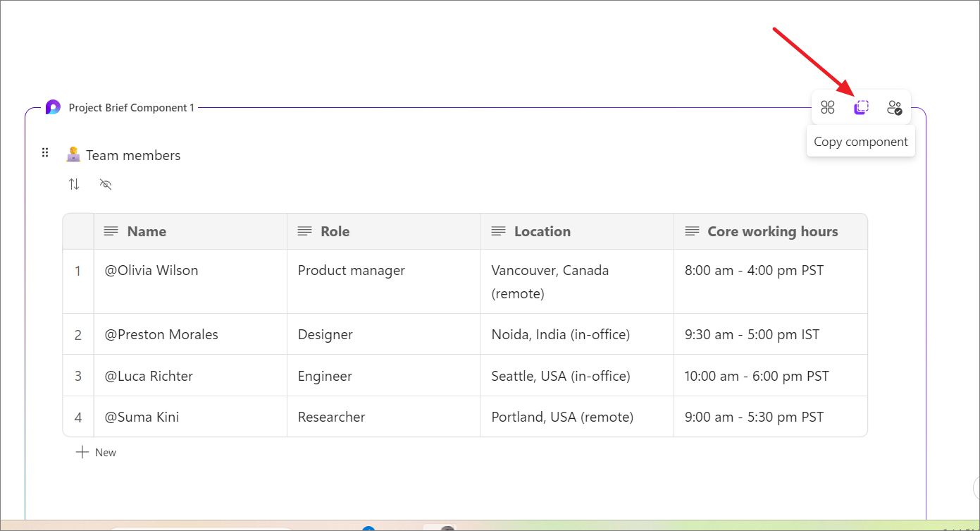Click the Loop logo beside Project Brief Component
The height and width of the screenshot is (531, 980).
[x=53, y=107]
